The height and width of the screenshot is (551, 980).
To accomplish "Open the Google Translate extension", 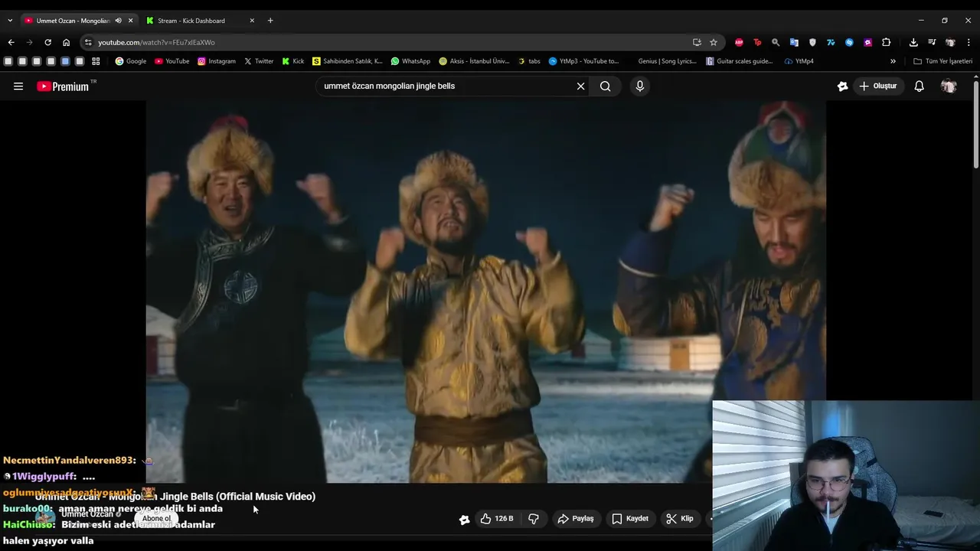I will (794, 42).
